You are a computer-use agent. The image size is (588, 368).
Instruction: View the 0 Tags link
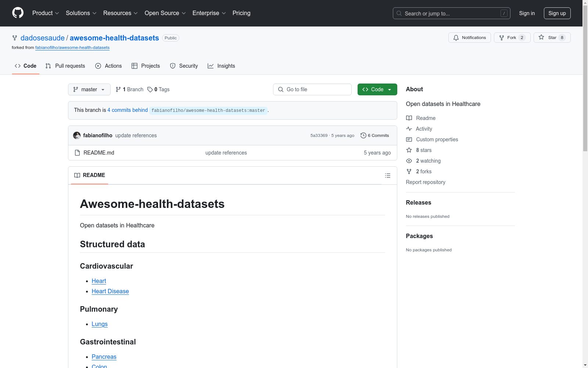[x=158, y=89]
